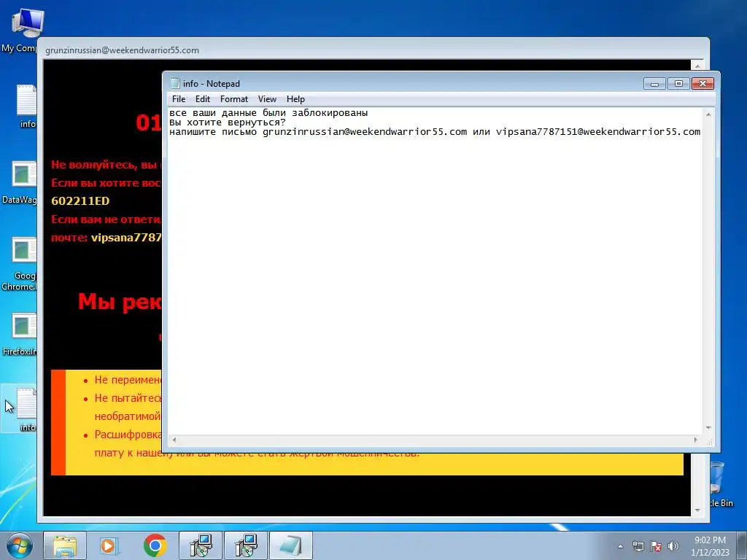Click 'Не пытайтесь' bullet in ransom window

pos(128,397)
